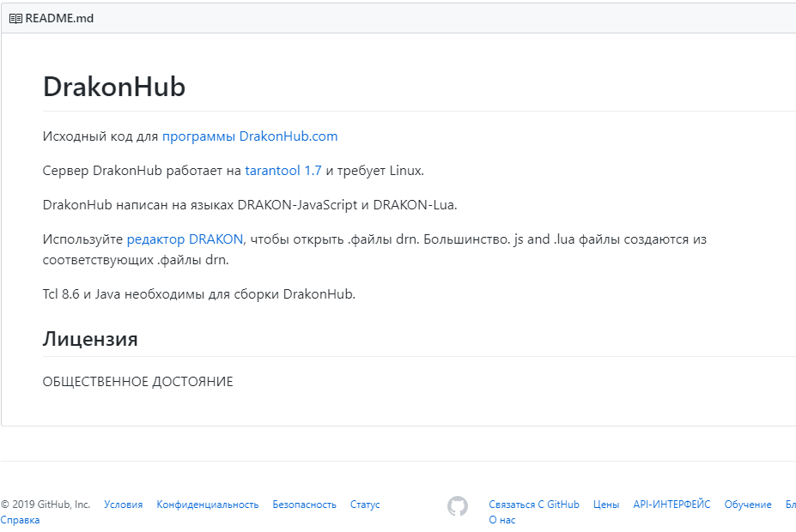The height and width of the screenshot is (532, 796).
Task: Open the редактор DRAKON link
Action: pos(185,239)
